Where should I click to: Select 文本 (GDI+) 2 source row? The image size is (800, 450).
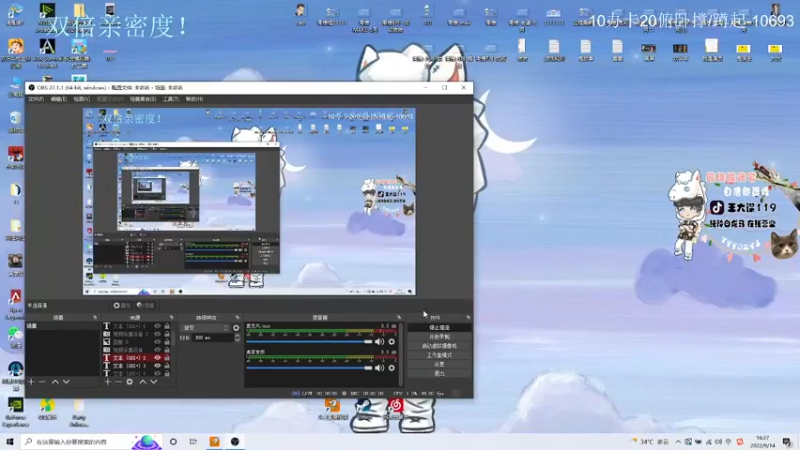click(137, 358)
